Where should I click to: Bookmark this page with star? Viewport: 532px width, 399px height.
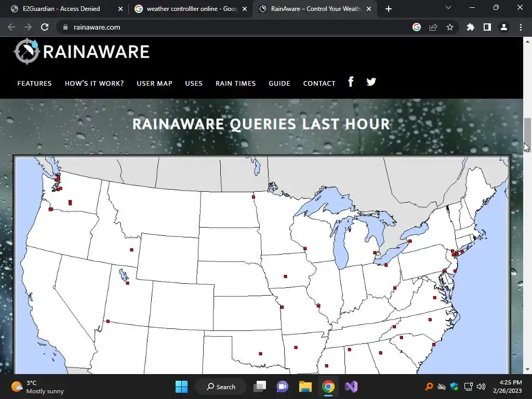[x=450, y=27]
